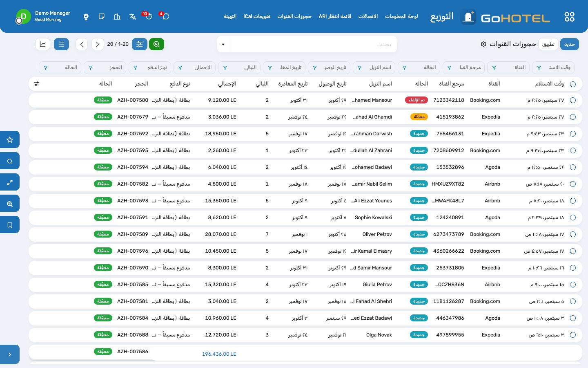Click the booking AZH-007580 cell

(133, 100)
